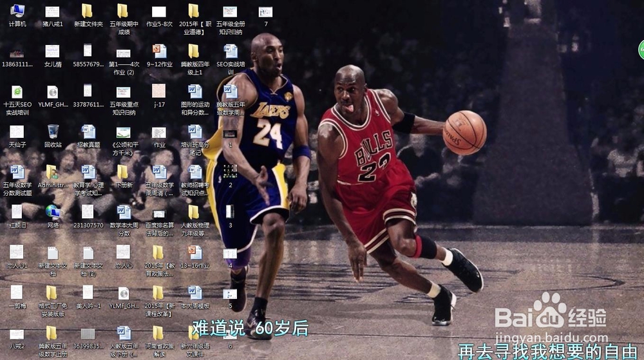Click the SEO实战培训 Word document
The image size is (644, 360).
click(231, 52)
